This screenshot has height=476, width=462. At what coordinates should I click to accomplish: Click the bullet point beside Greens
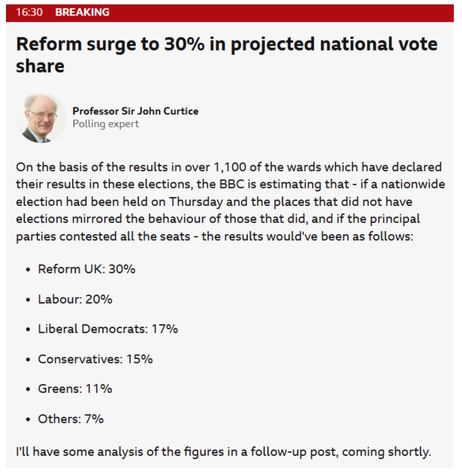click(x=28, y=389)
